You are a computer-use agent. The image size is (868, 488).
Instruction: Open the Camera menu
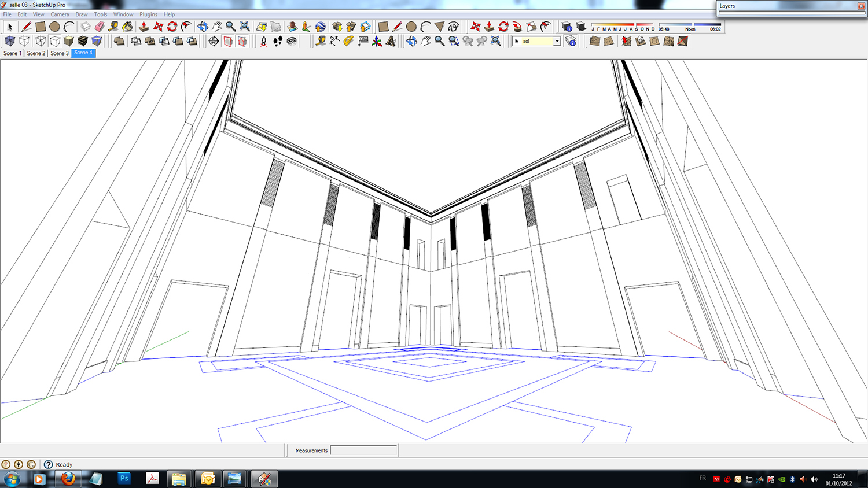(x=60, y=14)
